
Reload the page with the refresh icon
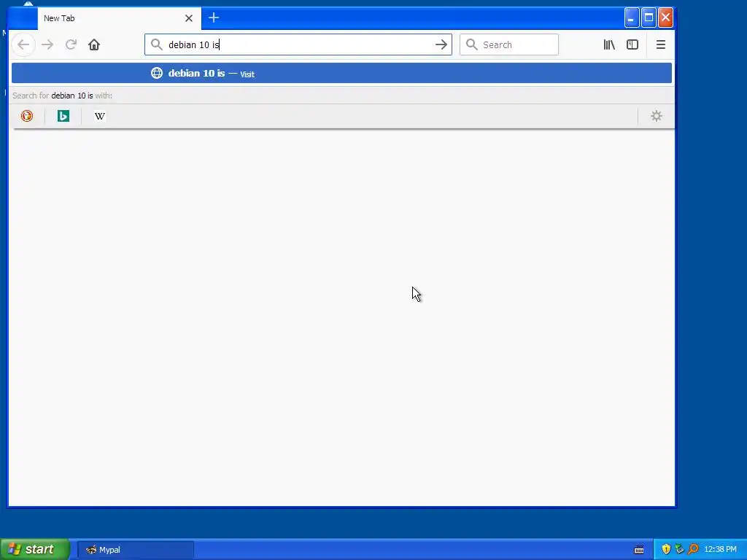point(71,44)
